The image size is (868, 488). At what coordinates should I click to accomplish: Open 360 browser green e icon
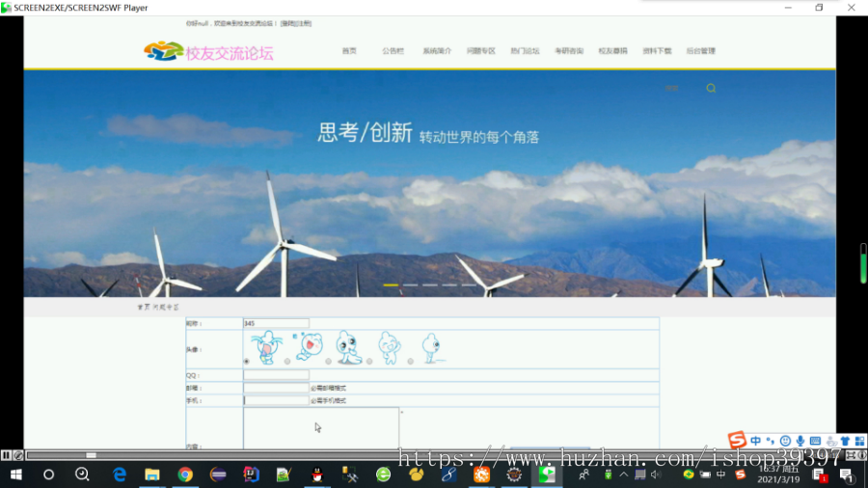coord(383,474)
